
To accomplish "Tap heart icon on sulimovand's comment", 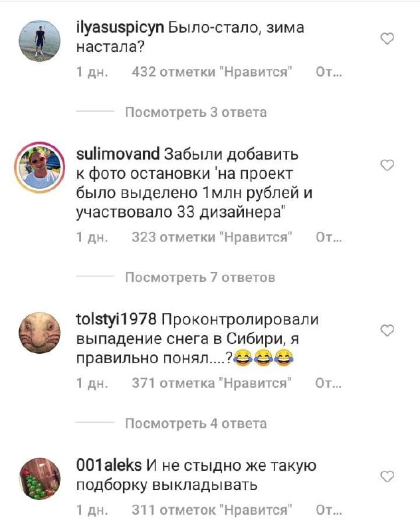I will pos(387,165).
